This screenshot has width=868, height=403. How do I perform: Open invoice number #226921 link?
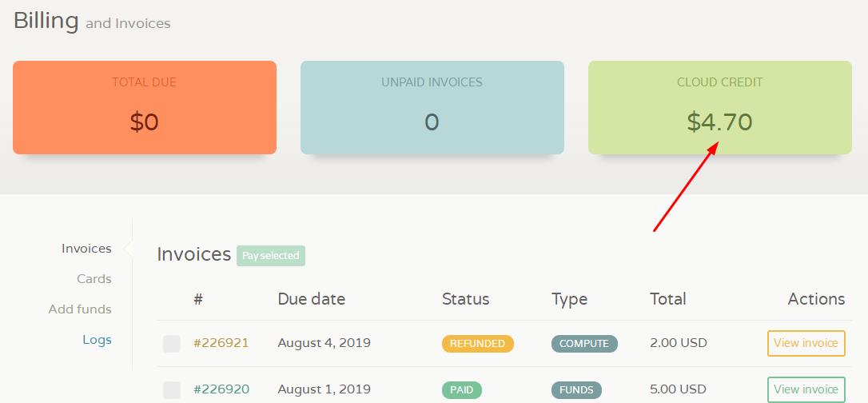(221, 343)
